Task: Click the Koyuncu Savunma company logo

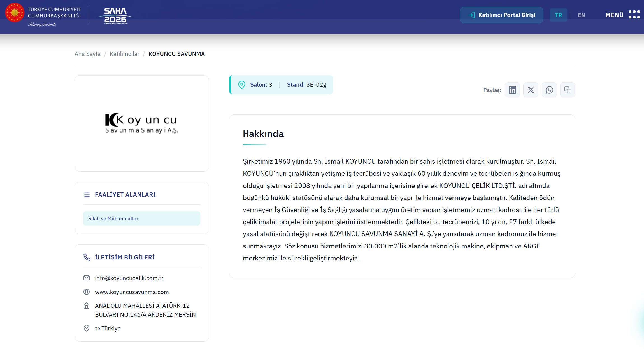Action: 141,123
